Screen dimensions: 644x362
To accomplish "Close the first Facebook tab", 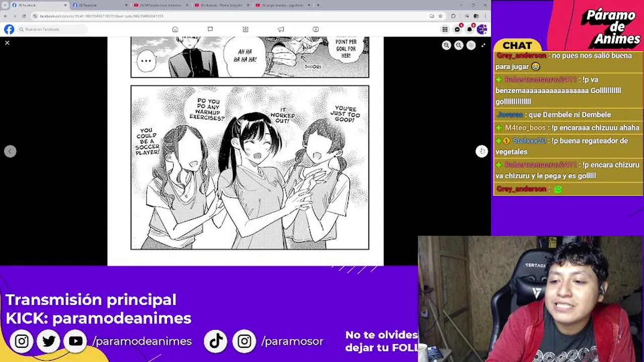I will 65,5.
